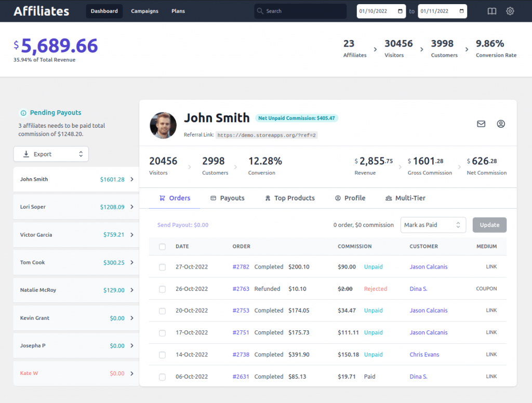Select the search magnifier icon
The image size is (532, 403).
(259, 10)
